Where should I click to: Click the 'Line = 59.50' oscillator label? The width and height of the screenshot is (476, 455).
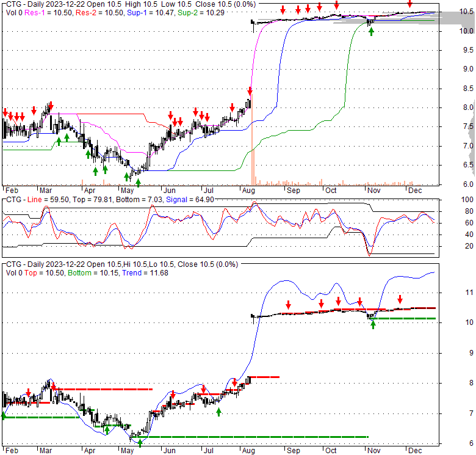48,200
